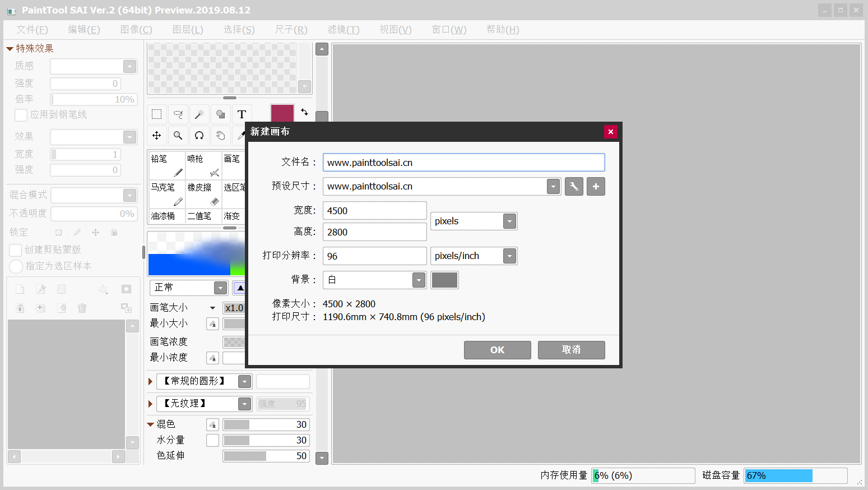This screenshot has height=490, width=868.
Task: Select the lasso selection tool
Action: (x=178, y=114)
